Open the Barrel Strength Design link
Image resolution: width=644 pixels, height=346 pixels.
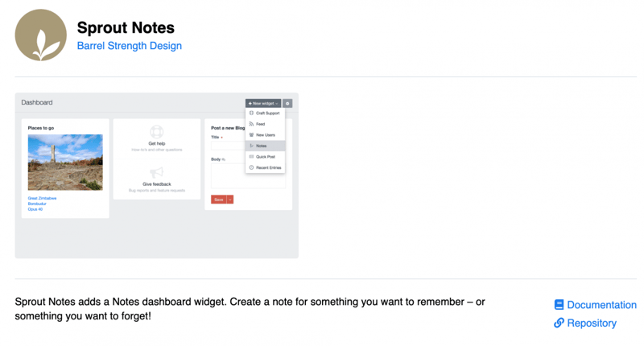[129, 46]
